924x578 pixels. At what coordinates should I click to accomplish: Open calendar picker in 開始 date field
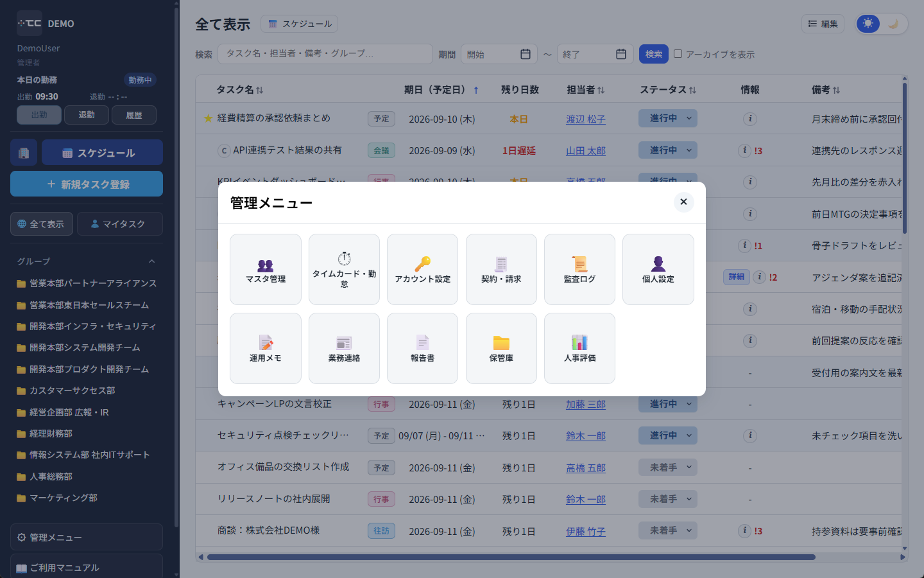[526, 54]
